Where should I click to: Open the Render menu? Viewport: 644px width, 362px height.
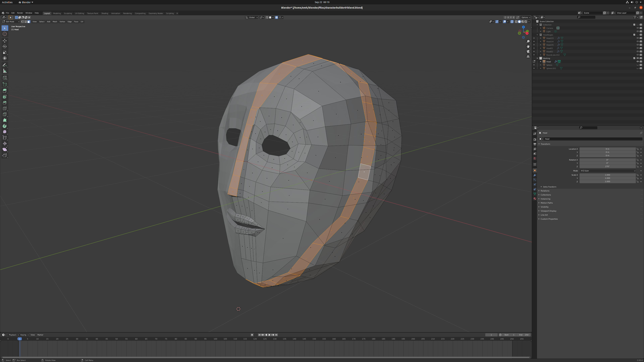20,13
